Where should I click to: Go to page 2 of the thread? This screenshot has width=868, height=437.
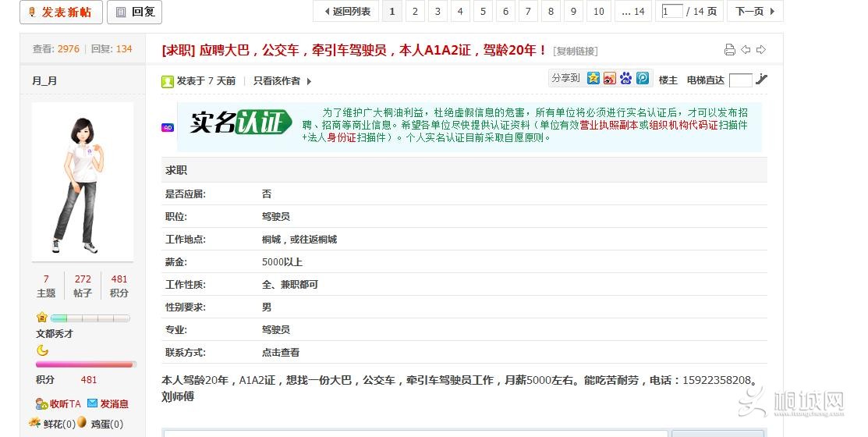415,12
